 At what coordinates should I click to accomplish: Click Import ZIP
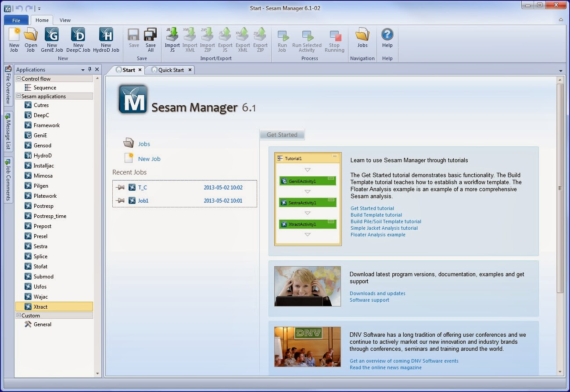207,40
